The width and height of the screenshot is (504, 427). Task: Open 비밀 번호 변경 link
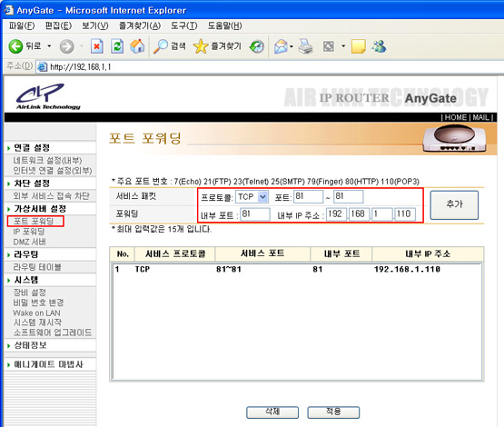coord(38,303)
